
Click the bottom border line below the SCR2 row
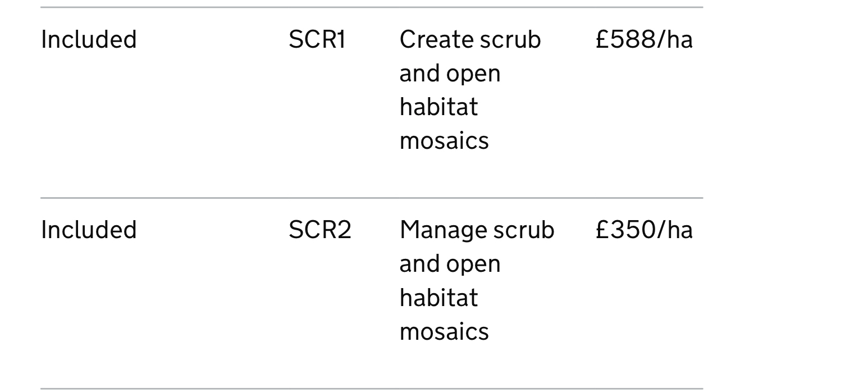pyautogui.click(x=371, y=388)
